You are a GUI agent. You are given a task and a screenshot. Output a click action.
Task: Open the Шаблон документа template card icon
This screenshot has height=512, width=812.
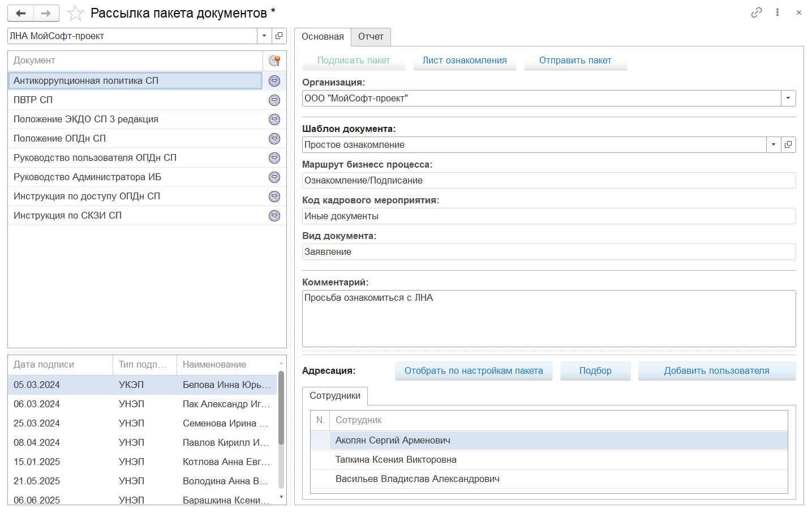coord(788,144)
